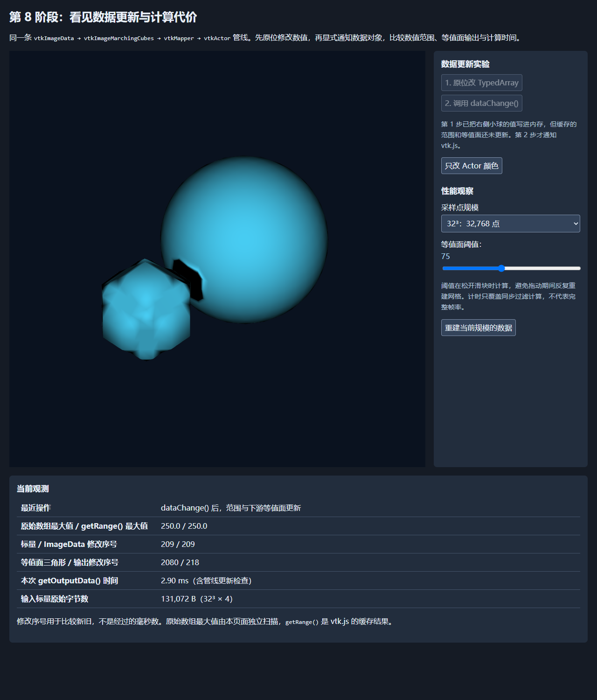Click the '2. 调用 dataChange()' button
This screenshot has width=597, height=700.
tap(481, 103)
